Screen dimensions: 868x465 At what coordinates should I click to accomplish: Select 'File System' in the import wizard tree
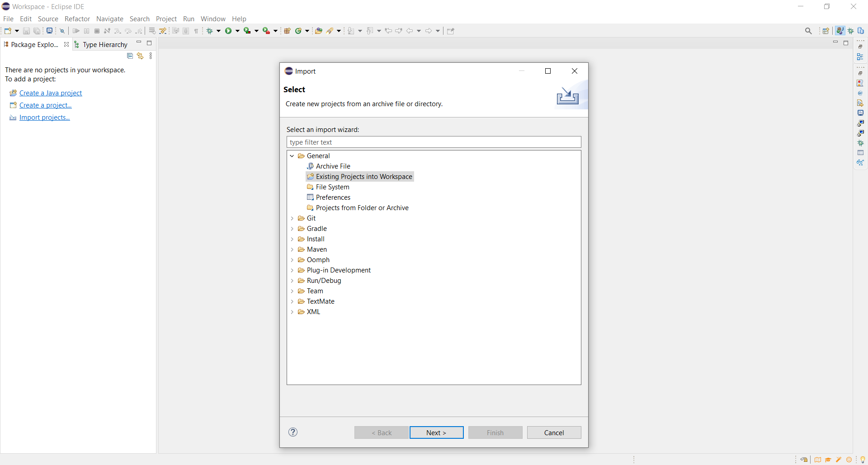[x=333, y=187]
